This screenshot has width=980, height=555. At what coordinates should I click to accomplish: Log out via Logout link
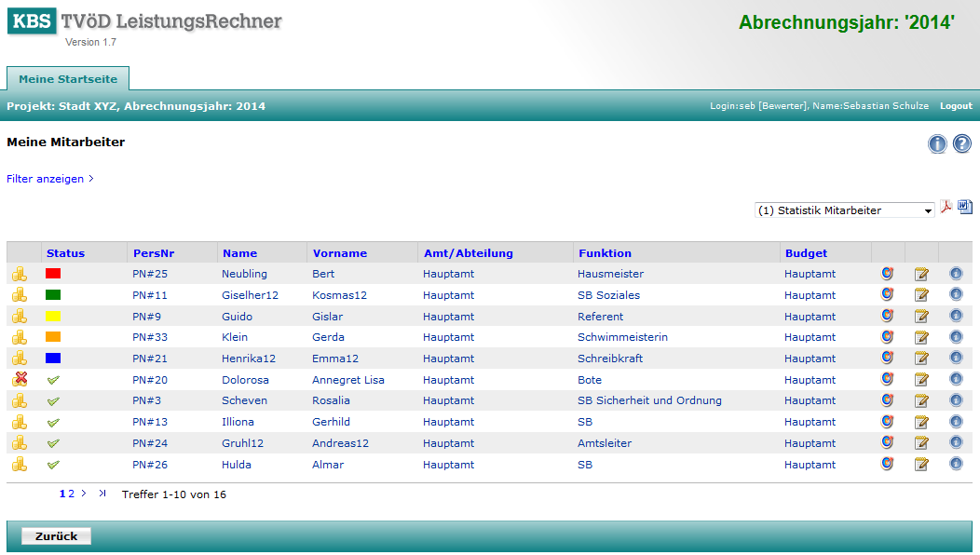point(957,106)
